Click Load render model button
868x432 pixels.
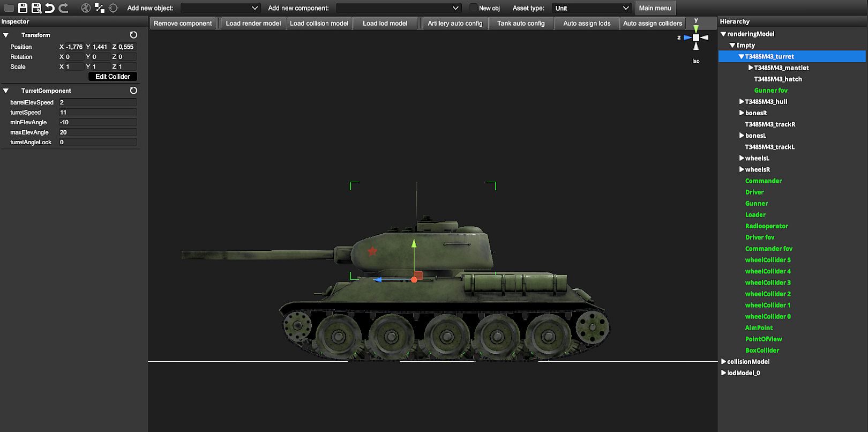point(253,23)
